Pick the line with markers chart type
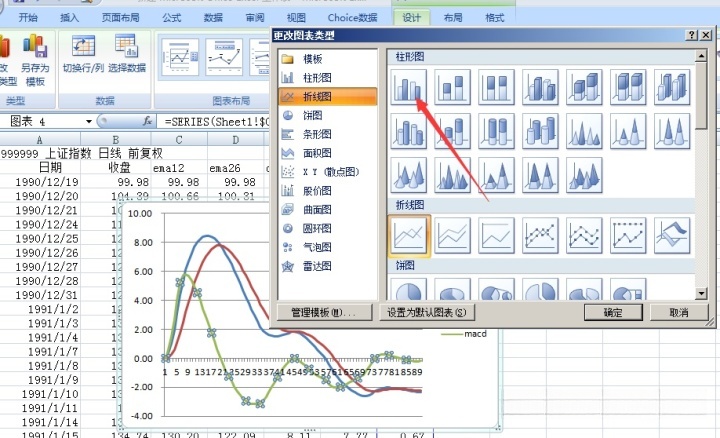The height and width of the screenshot is (438, 720). click(x=540, y=236)
